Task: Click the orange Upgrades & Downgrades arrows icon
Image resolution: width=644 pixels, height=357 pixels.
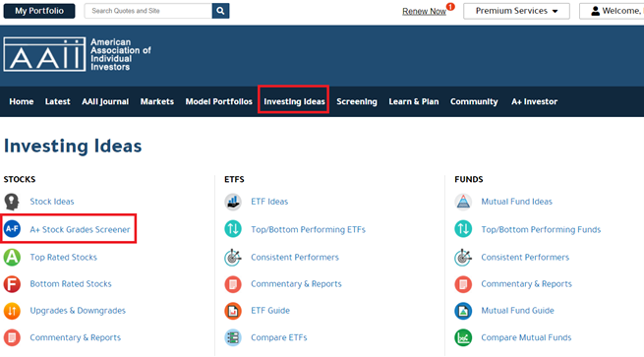Action: tap(12, 311)
